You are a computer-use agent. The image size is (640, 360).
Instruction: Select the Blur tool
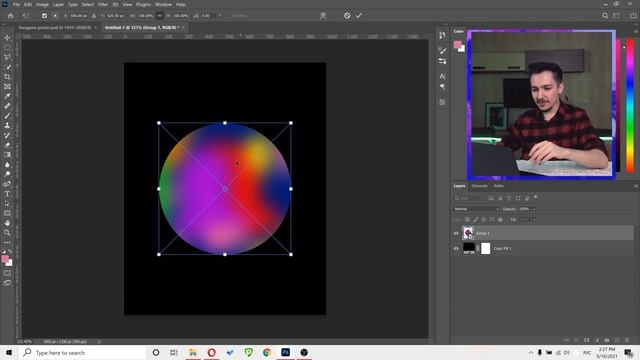coord(7,164)
